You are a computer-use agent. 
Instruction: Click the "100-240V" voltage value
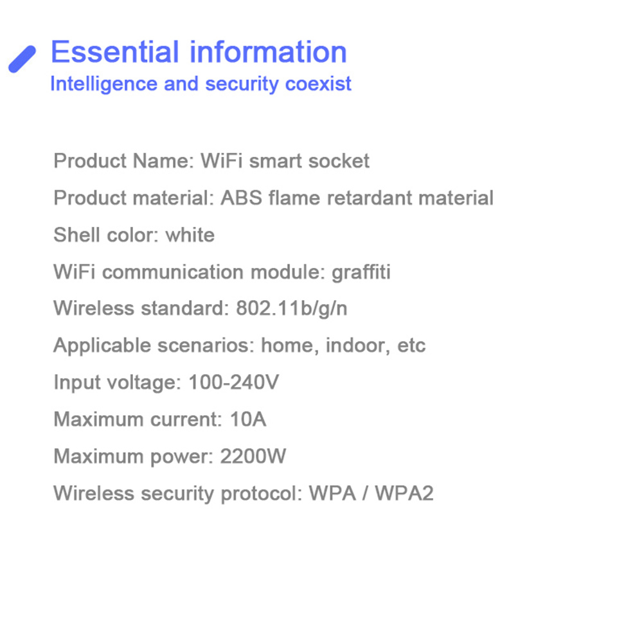pyautogui.click(x=233, y=382)
